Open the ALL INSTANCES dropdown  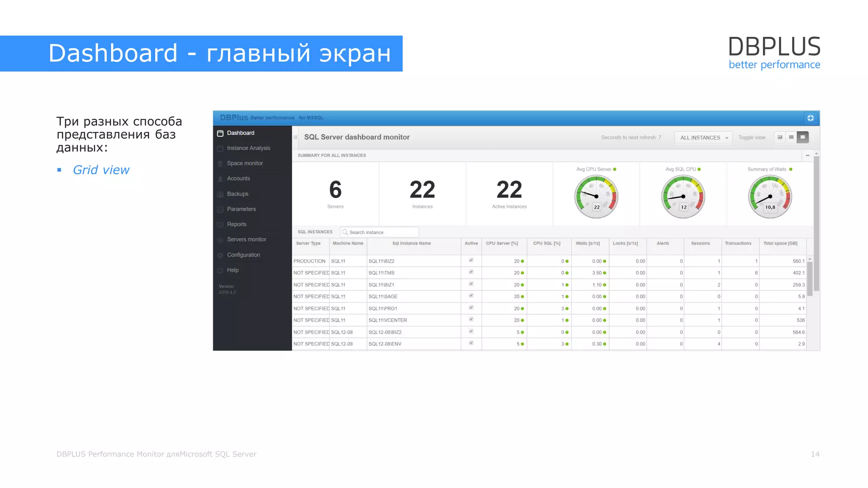coord(704,138)
